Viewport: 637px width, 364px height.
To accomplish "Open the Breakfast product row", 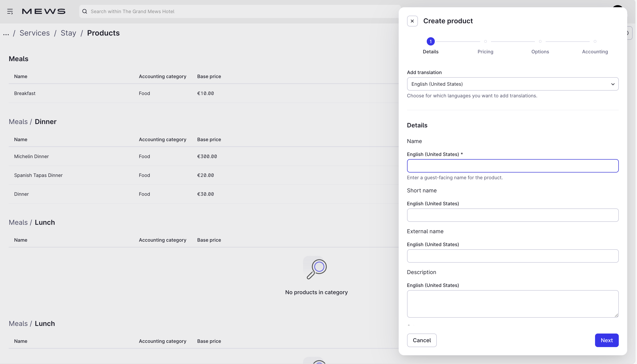I will click(203, 93).
